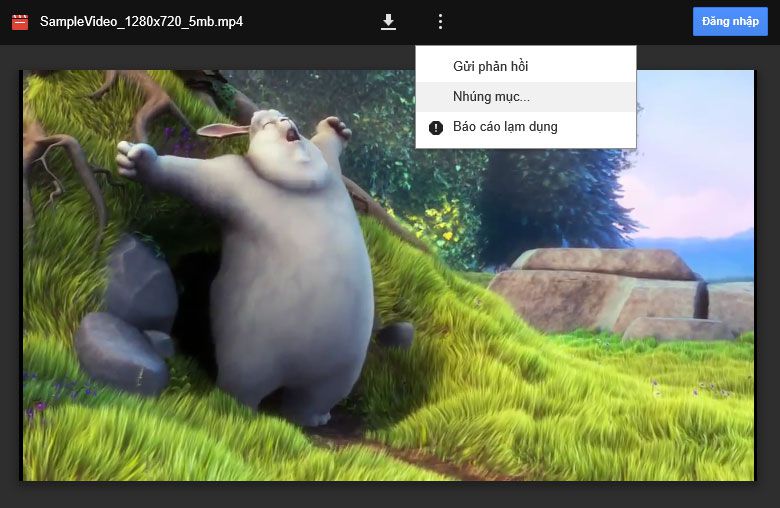Sign in with the "Đăng nhập" button

(x=730, y=21)
